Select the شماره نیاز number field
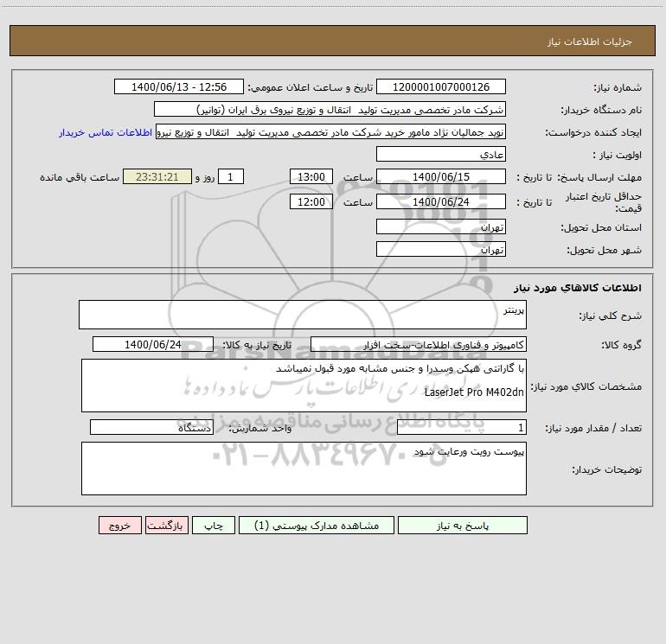Viewport: 666px width, 644px height. coord(441,86)
